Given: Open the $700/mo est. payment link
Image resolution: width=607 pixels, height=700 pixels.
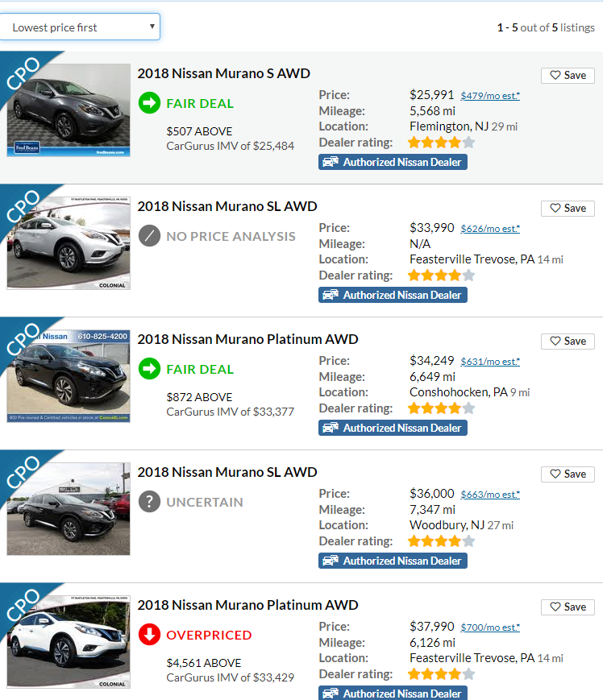Looking at the screenshot, I should click(490, 628).
